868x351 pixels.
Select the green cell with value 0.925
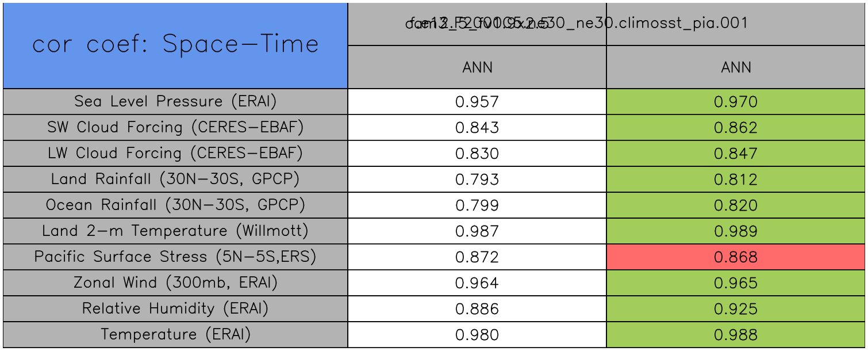[736, 309]
